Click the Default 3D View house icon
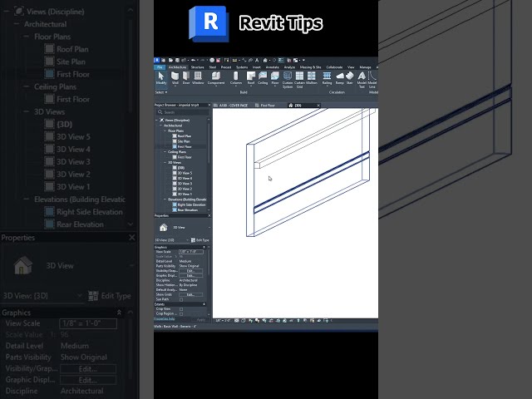The height and width of the screenshot is (399, 532). (265, 61)
